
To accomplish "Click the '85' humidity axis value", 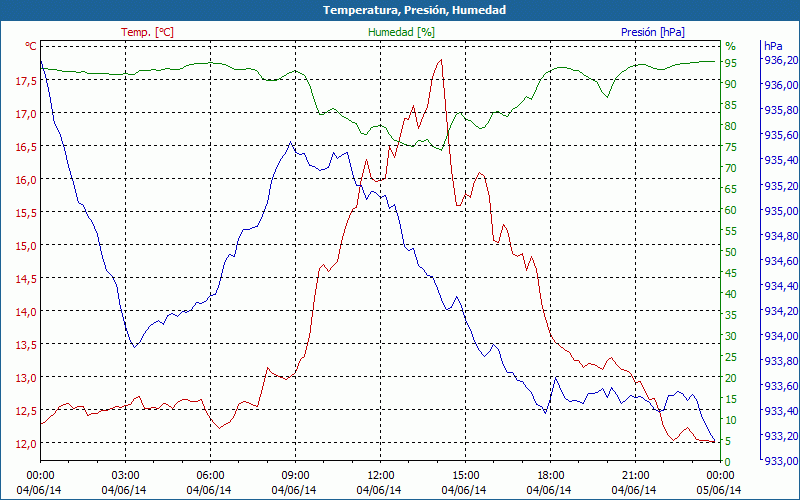I will click(x=731, y=105).
